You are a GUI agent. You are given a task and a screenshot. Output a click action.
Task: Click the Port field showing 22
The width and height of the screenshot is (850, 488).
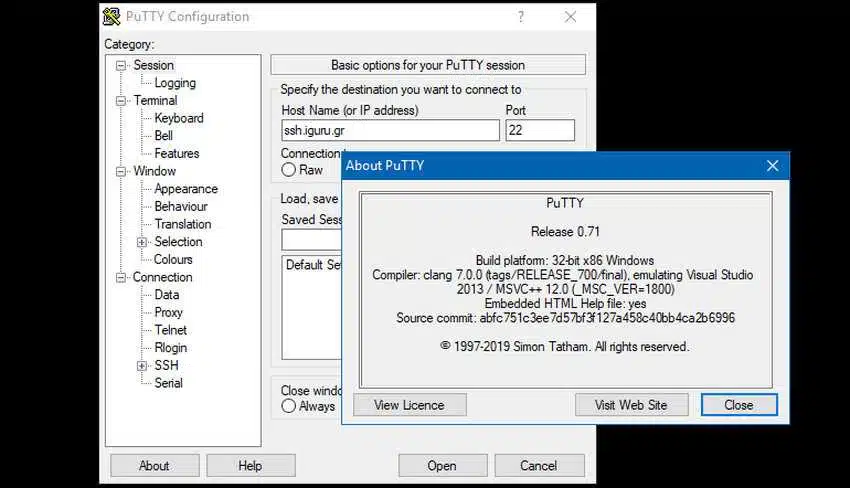pyautogui.click(x=540, y=131)
